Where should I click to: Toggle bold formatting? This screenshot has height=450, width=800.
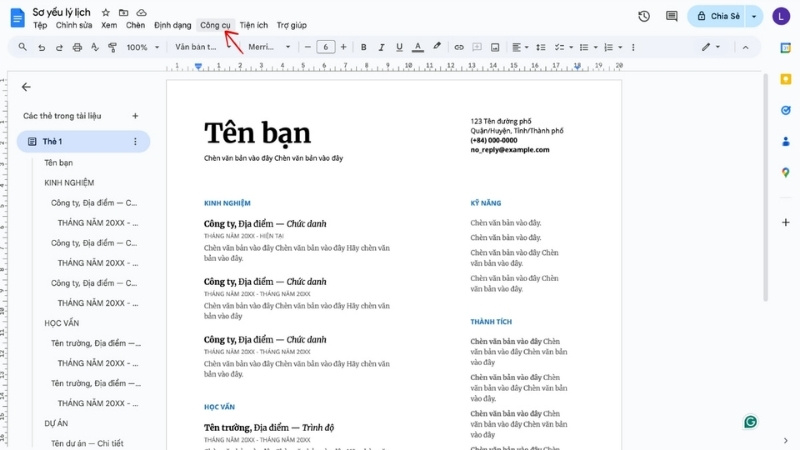(364, 47)
